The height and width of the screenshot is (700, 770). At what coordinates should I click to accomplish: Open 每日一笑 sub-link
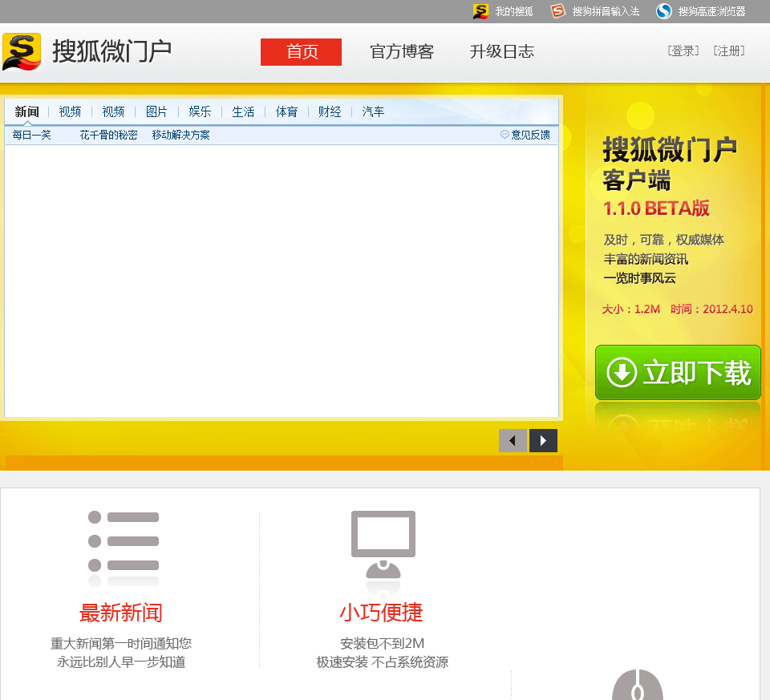[32, 135]
